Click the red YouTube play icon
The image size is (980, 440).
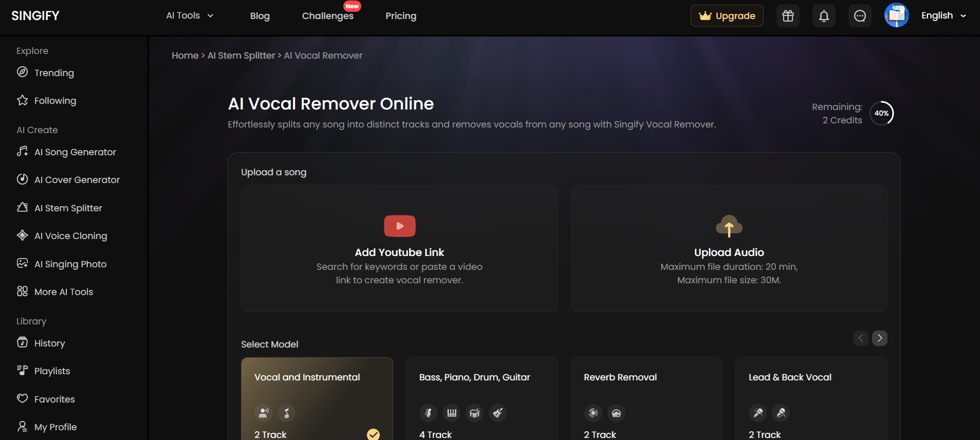399,226
